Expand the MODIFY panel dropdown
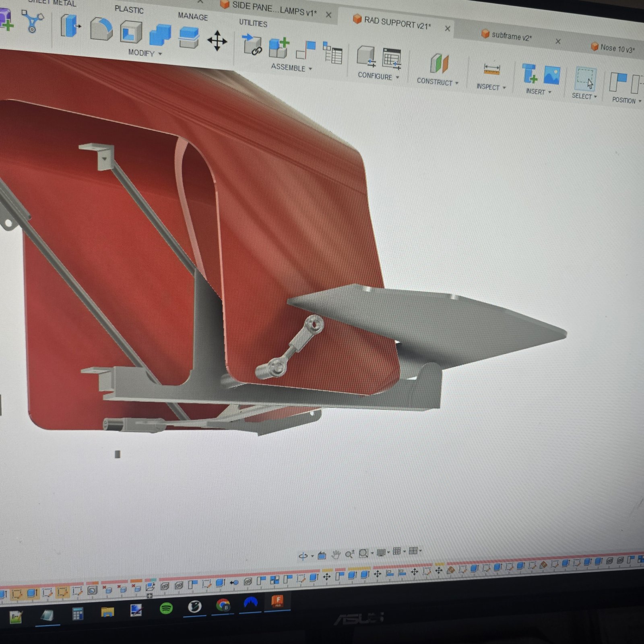The image size is (644, 644). (x=144, y=53)
